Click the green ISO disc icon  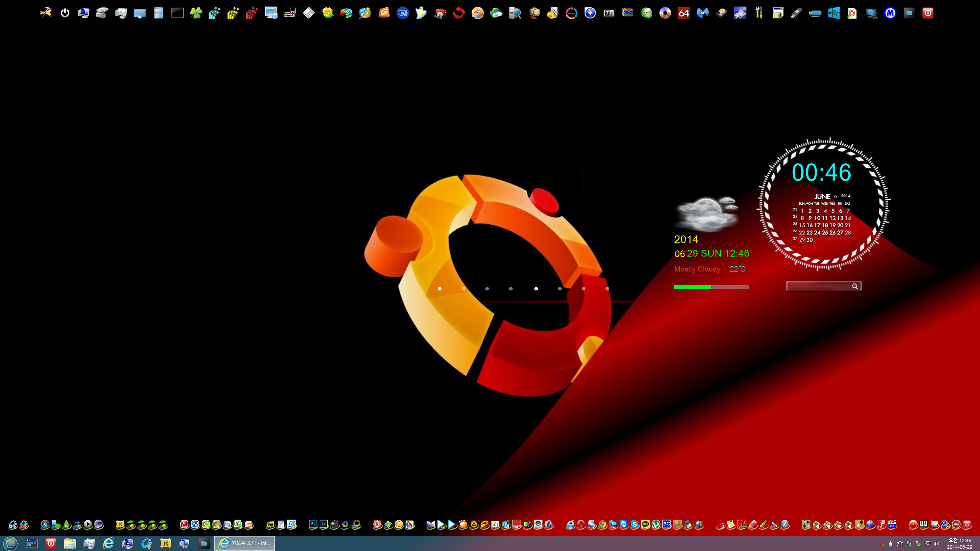tap(646, 13)
